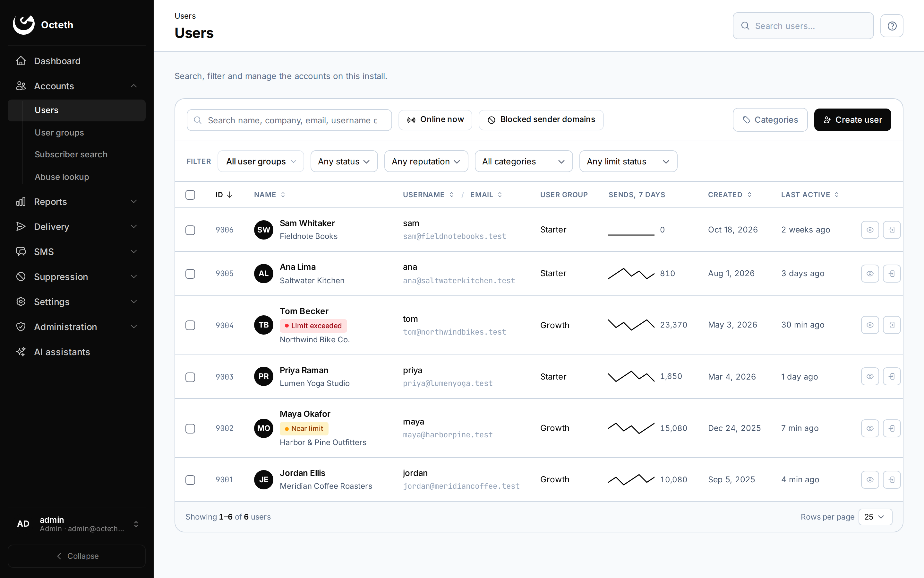The width and height of the screenshot is (924, 578).
Task: Log in as Maya Okafor icon
Action: pos(892,428)
